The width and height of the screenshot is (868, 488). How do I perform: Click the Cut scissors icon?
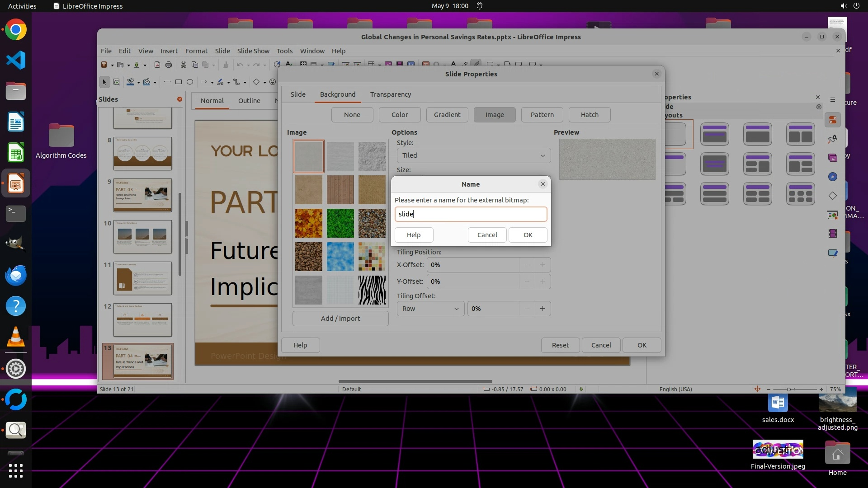coord(184,65)
